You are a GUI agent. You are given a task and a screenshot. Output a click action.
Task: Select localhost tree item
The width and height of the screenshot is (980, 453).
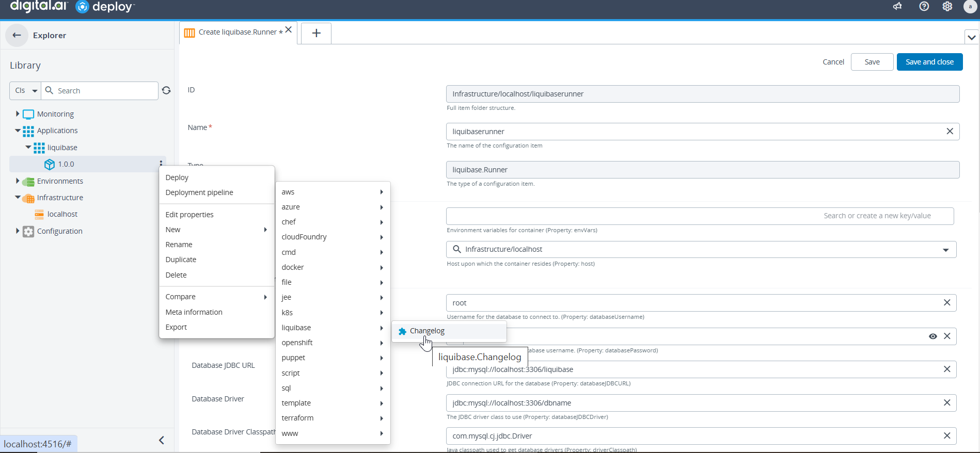tap(62, 214)
